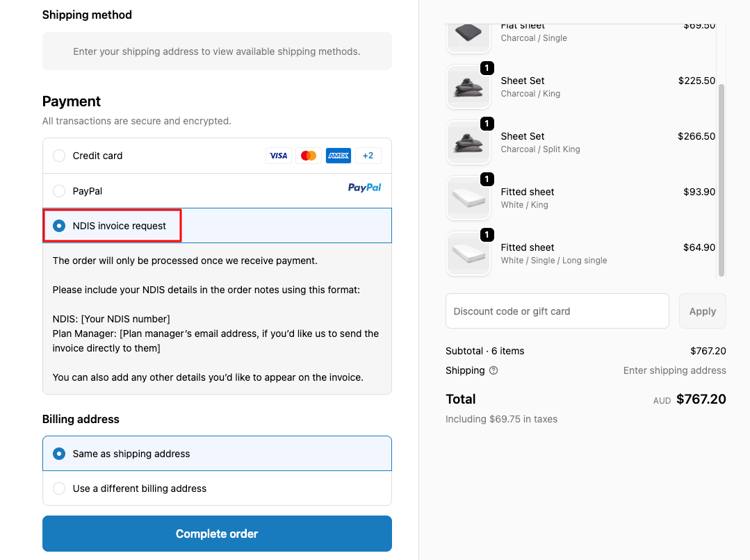This screenshot has height=560, width=750.
Task: Enable Same as shipping address option
Action: pyautogui.click(x=59, y=453)
